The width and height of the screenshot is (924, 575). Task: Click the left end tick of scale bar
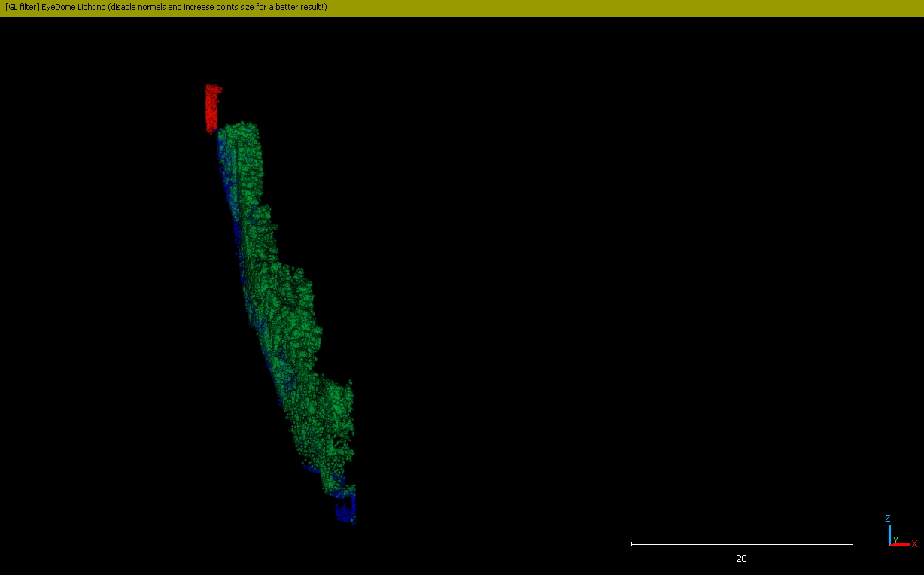pos(632,543)
